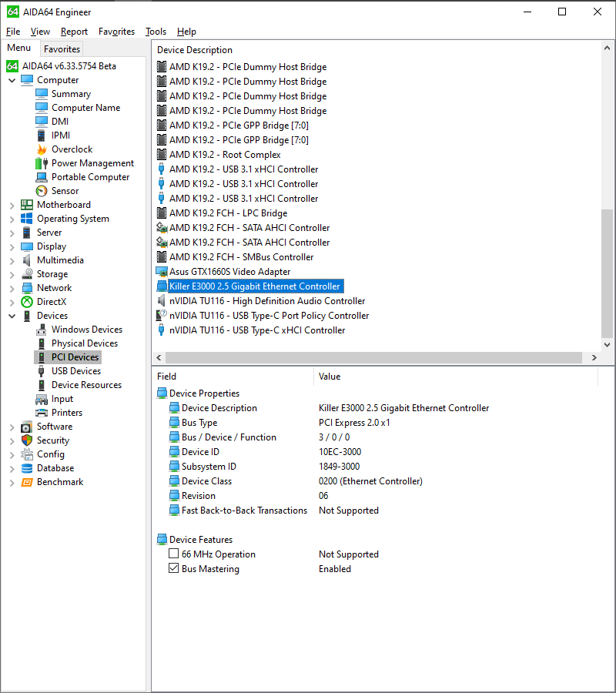
Task: Expand the Motherboard node
Action: point(12,205)
